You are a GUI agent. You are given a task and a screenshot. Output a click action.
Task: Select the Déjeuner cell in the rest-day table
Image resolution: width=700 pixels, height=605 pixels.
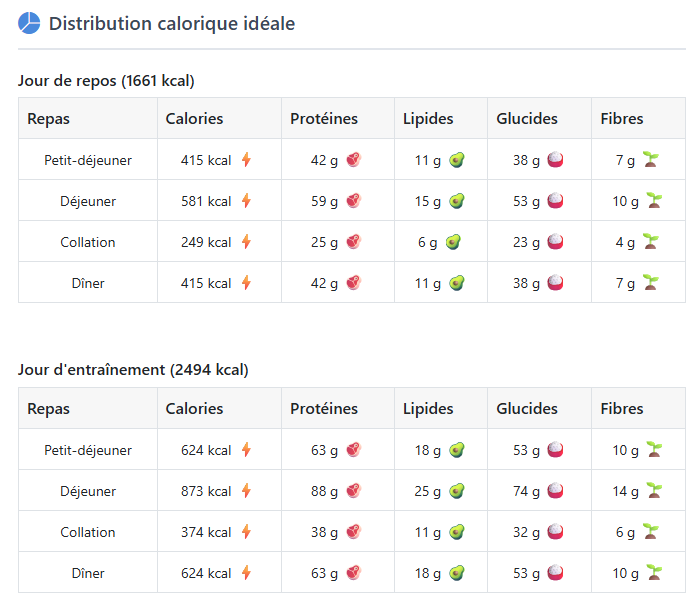click(x=88, y=201)
